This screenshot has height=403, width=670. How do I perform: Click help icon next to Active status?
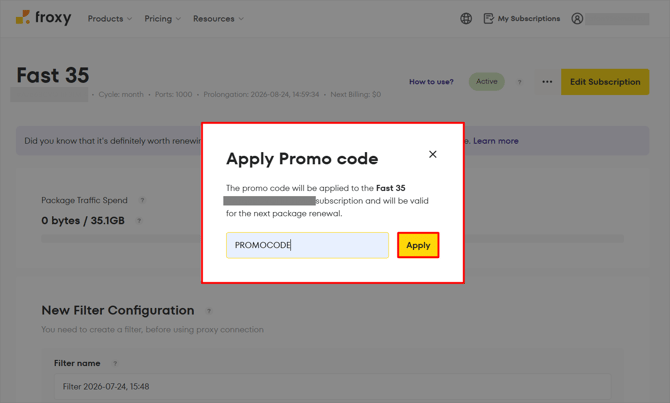(x=520, y=82)
